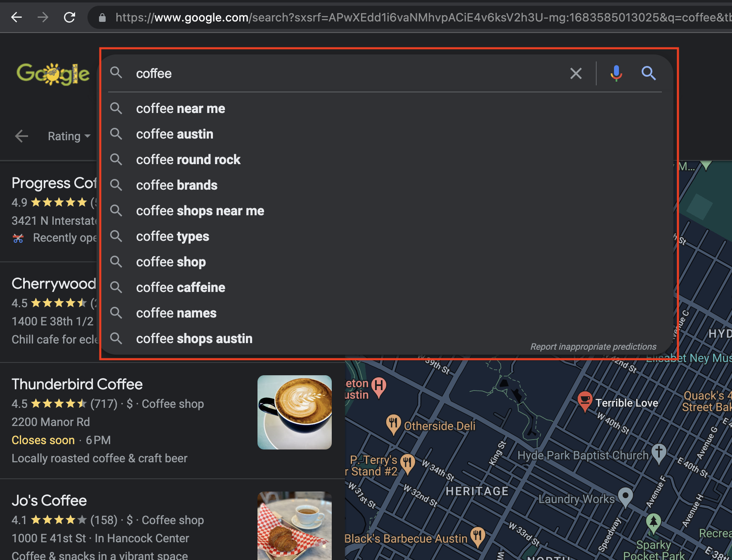This screenshot has height=560, width=732.
Task: Select the coffee brands suggestion
Action: (x=177, y=185)
